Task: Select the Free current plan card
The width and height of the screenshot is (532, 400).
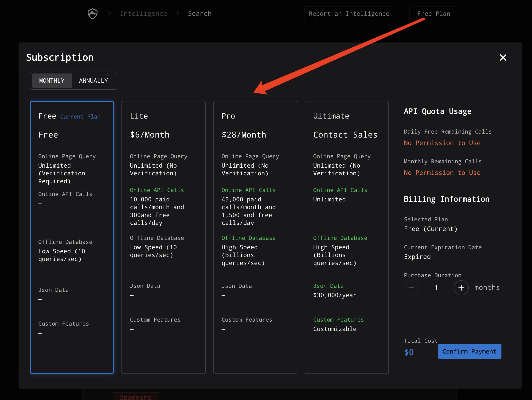Action: pos(72,237)
